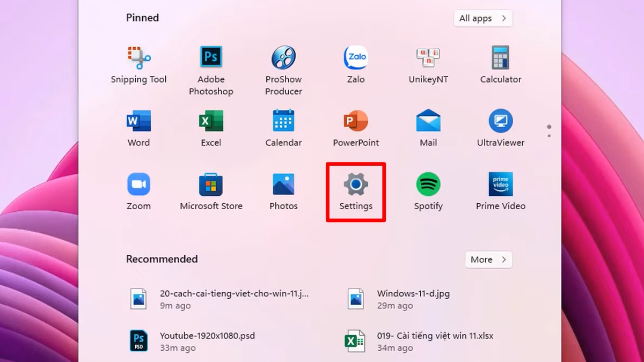Launch Adobe Photoshop
The image size is (644, 362).
coord(211,70)
